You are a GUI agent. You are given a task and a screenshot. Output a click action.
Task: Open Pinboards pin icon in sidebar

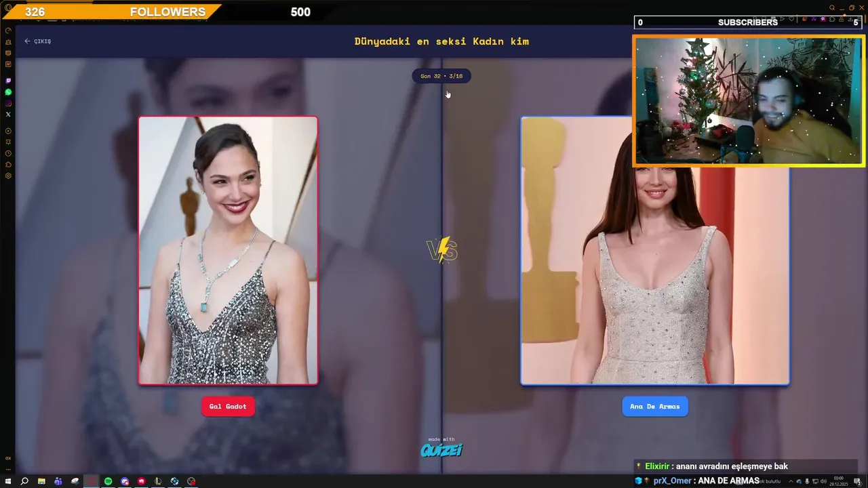click(8, 142)
